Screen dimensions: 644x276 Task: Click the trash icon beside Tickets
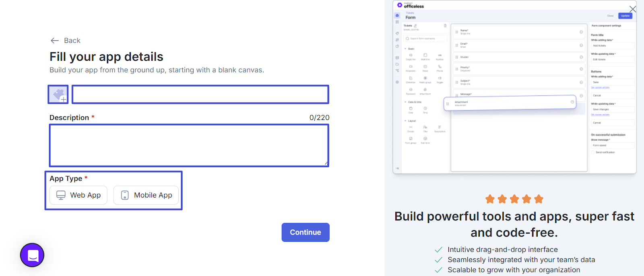tap(445, 26)
